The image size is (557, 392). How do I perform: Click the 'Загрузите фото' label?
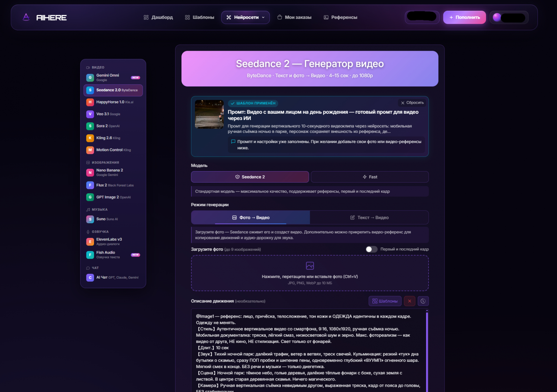[x=207, y=249]
